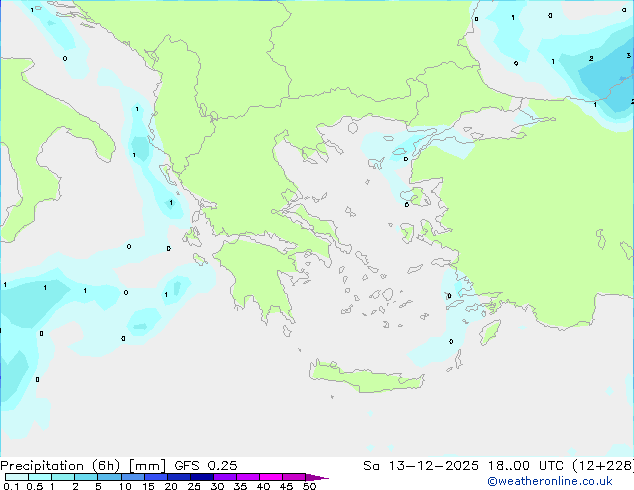
Task: Pick the 45–50 mm legend color box
Action: [294, 477]
